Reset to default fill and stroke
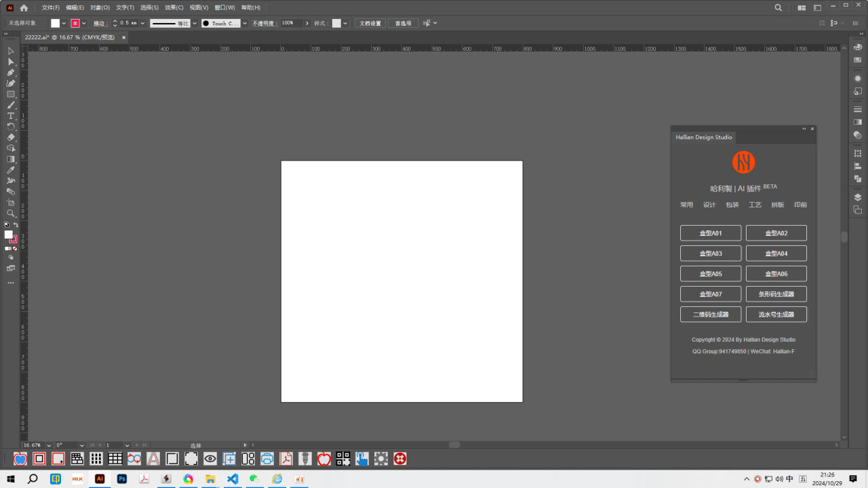Screen dimensions: 868x488 7,224
